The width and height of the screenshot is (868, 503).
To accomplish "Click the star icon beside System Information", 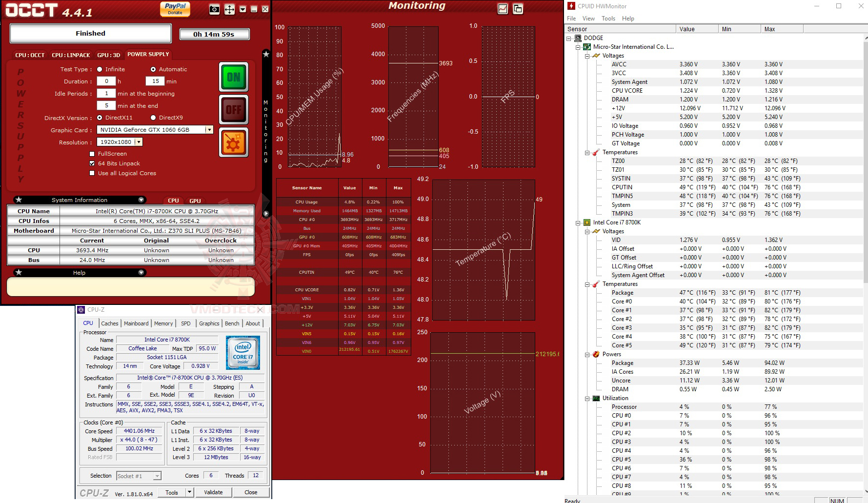I will (x=19, y=200).
